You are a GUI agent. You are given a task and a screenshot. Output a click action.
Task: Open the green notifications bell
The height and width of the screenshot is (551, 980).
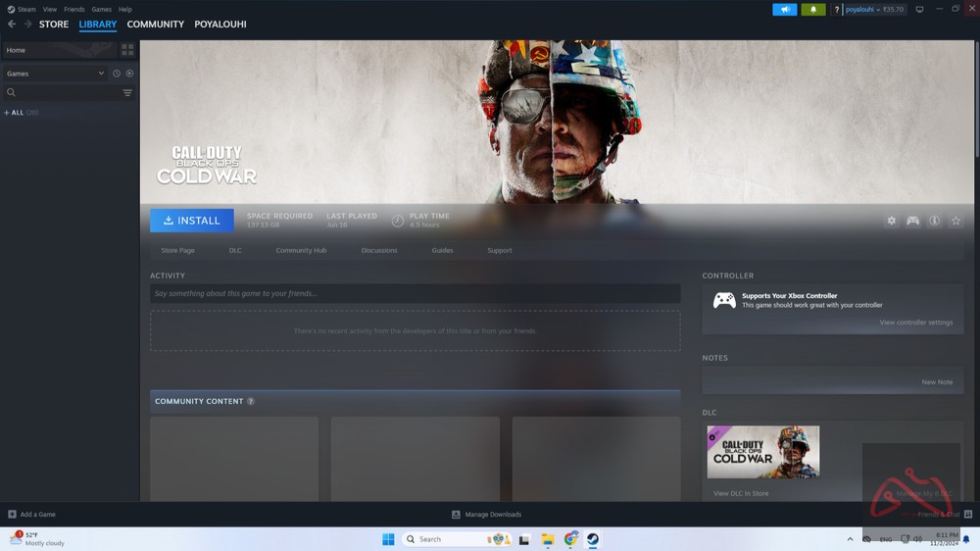[813, 10]
